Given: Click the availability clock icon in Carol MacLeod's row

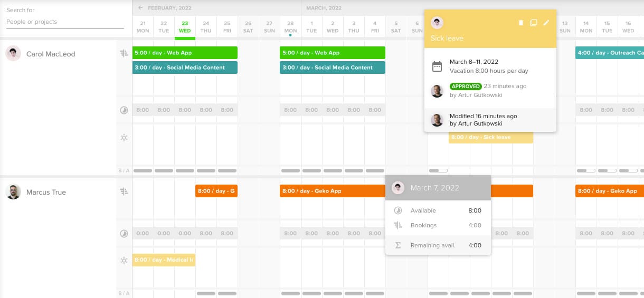Looking at the screenshot, I should (x=124, y=110).
